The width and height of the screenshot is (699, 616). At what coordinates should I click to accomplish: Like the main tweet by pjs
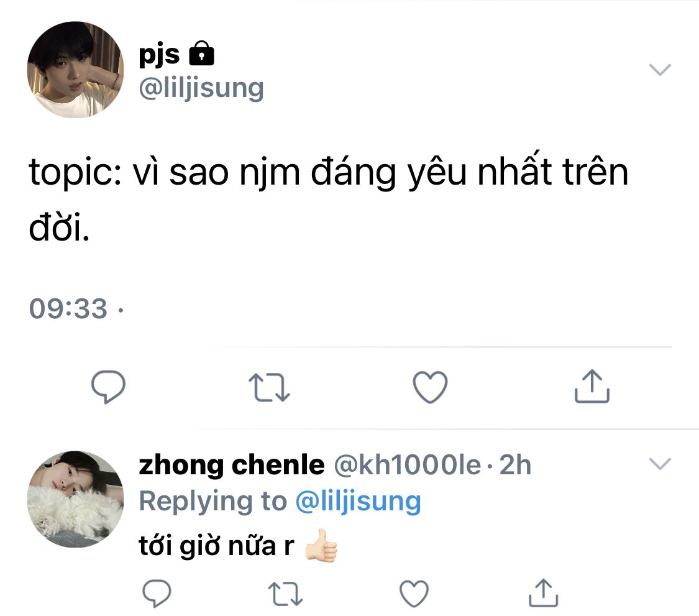[x=430, y=387]
